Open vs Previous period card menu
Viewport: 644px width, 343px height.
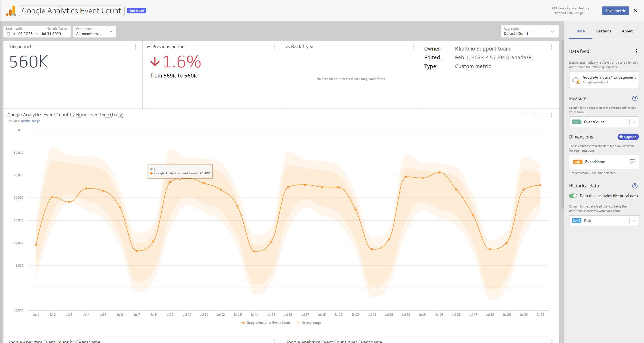click(274, 47)
